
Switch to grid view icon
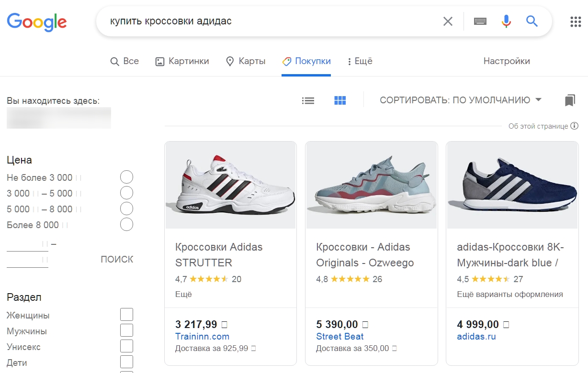[340, 100]
